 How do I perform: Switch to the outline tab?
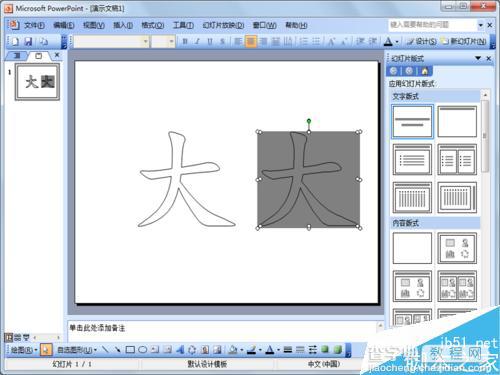click(x=17, y=56)
